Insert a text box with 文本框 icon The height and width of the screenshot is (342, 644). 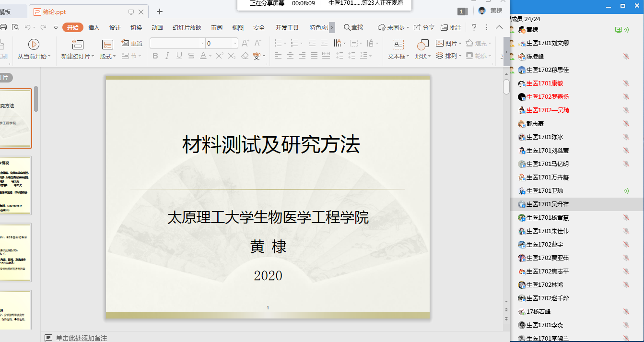[x=398, y=45]
